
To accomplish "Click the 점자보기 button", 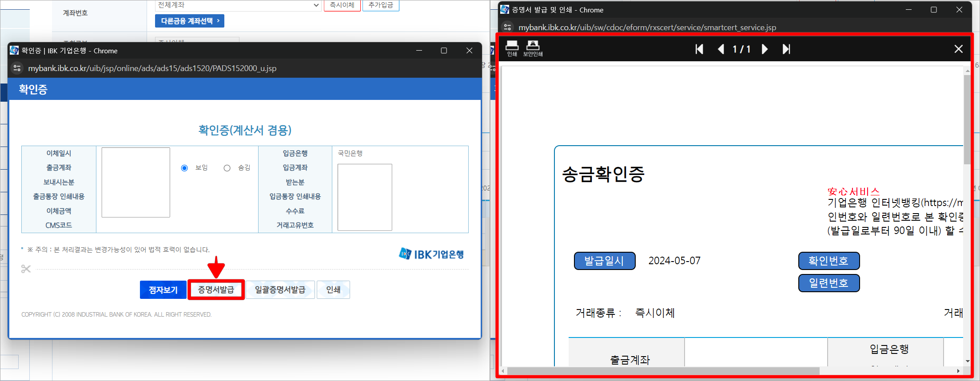I will [x=163, y=290].
